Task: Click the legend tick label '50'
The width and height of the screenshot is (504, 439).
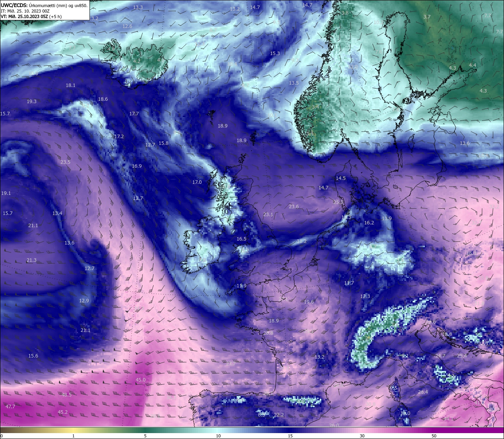Action: (x=434, y=436)
